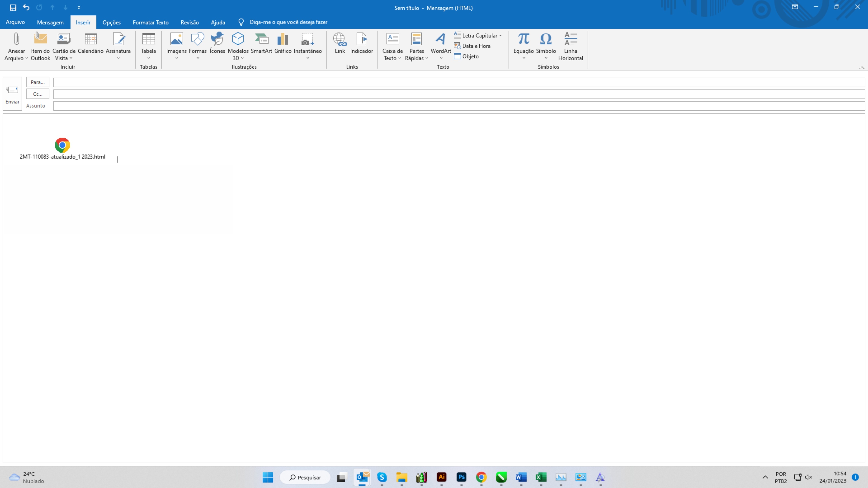Open File Explorer from the taskbar

tap(402, 477)
